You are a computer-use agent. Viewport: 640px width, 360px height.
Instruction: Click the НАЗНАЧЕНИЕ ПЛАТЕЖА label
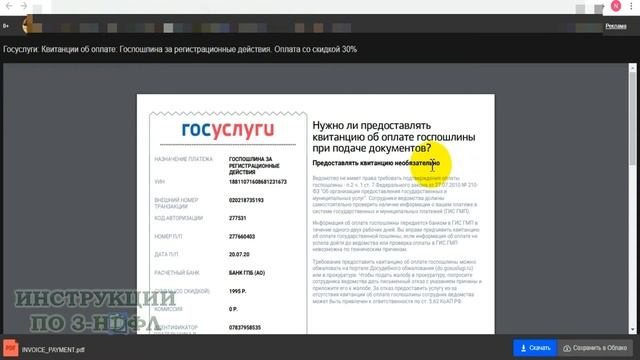[183, 159]
